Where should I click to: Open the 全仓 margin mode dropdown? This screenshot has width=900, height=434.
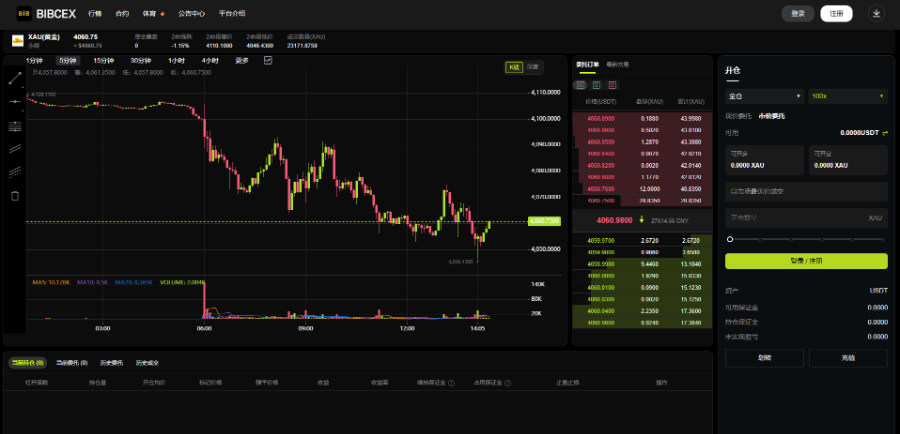[x=765, y=96]
